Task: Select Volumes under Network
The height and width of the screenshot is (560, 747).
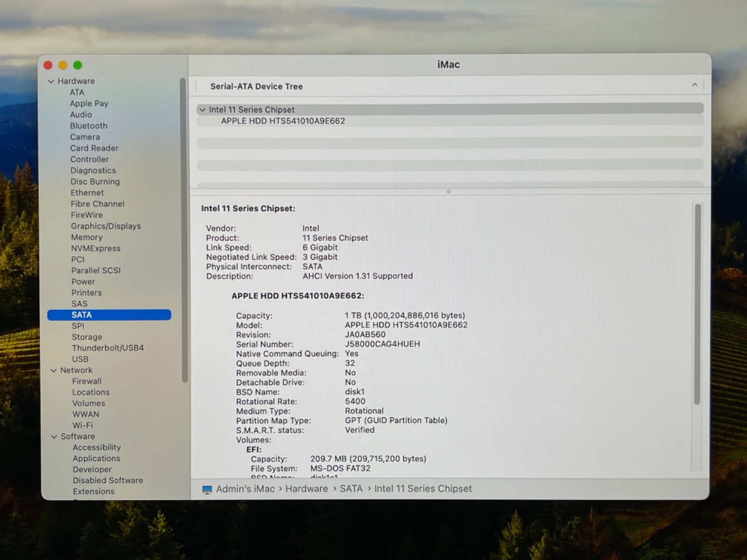Action: point(89,403)
